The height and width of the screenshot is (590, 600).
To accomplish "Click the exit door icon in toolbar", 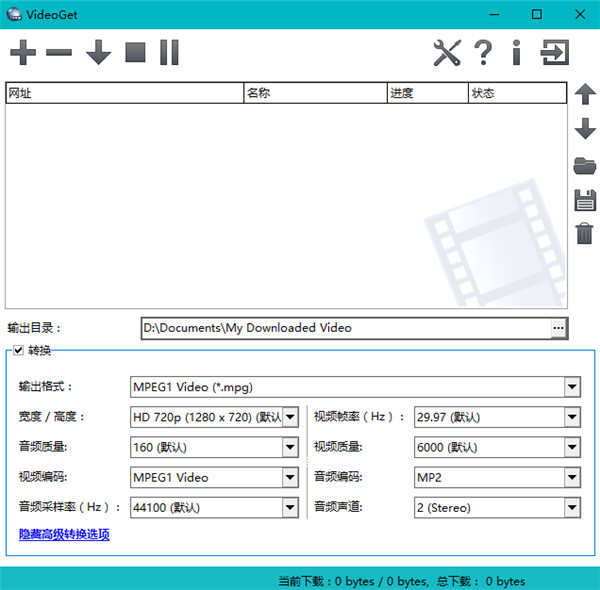I will (x=555, y=53).
